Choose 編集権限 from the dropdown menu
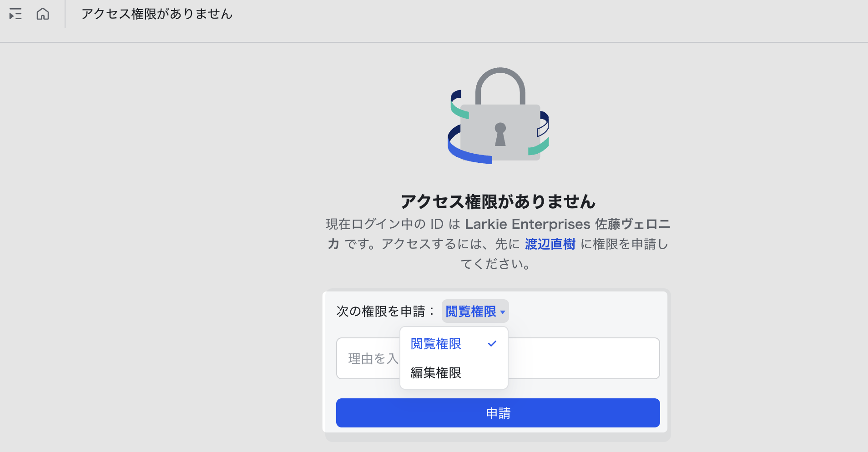 436,373
